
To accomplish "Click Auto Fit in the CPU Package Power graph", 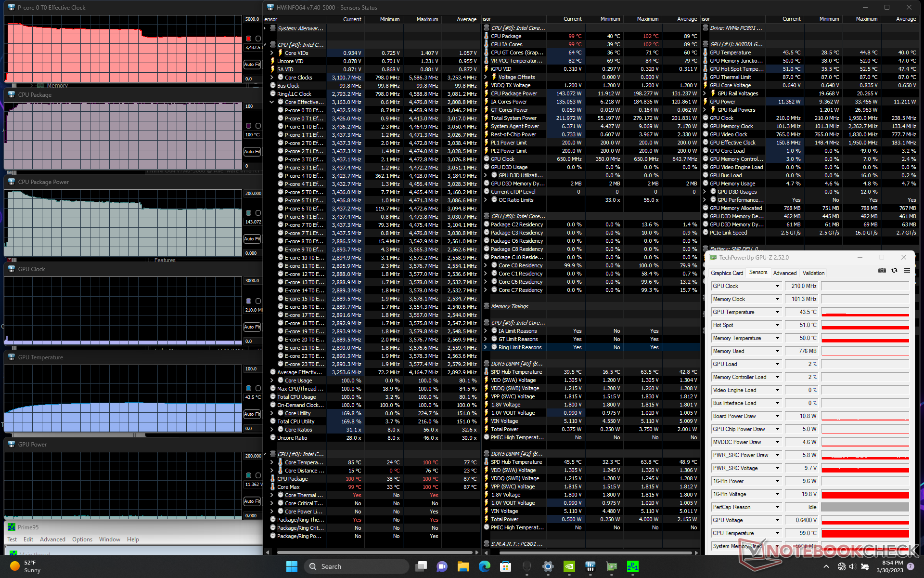I will pos(252,238).
